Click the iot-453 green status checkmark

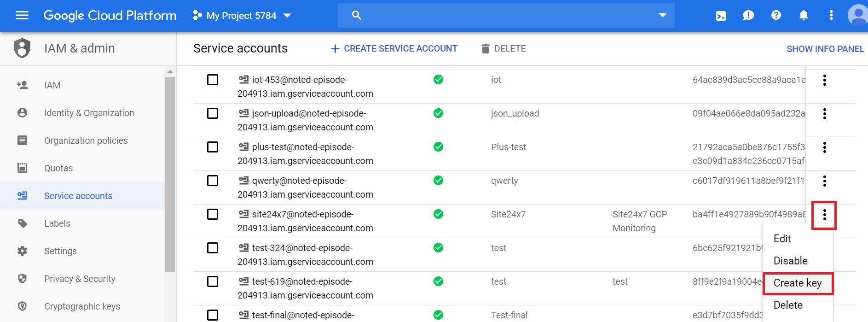coord(438,80)
